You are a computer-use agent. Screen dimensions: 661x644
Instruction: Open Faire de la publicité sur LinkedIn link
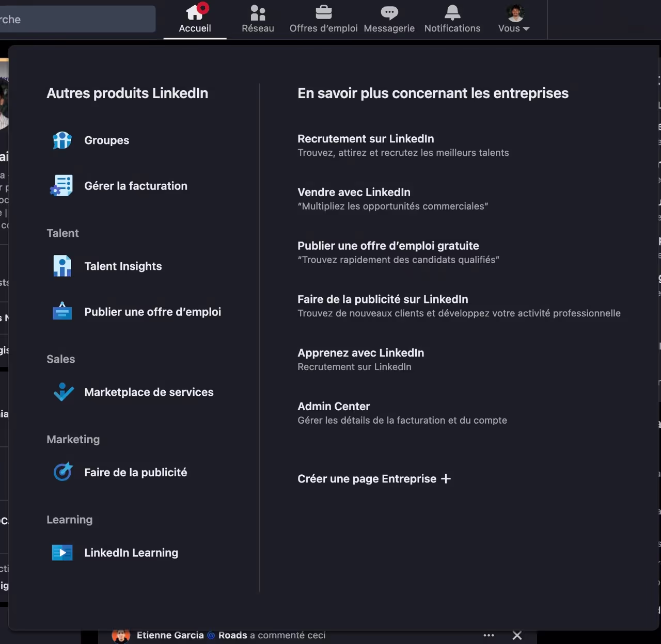point(383,299)
